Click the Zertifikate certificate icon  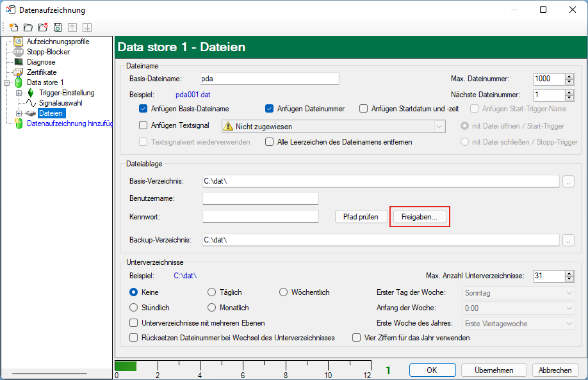click(19, 72)
